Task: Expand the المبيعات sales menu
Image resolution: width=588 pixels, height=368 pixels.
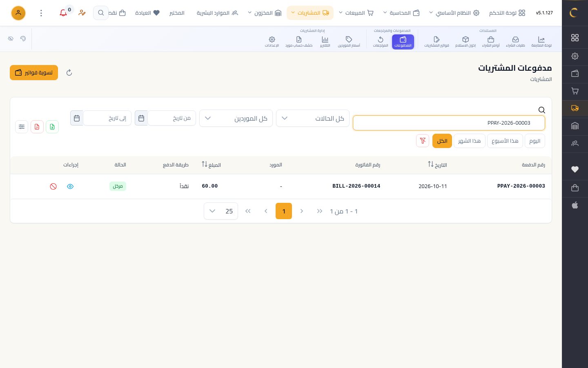Action: click(x=356, y=13)
